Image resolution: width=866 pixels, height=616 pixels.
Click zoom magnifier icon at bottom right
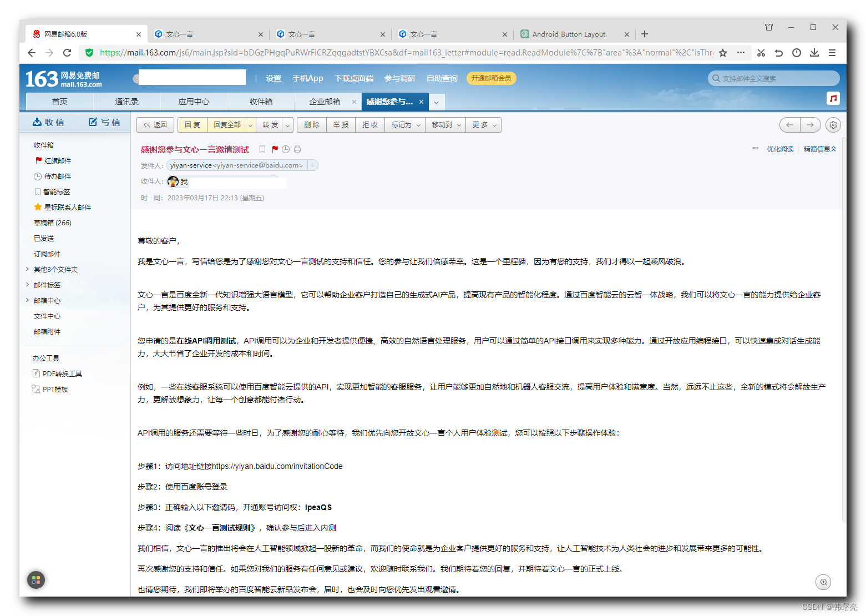(x=824, y=582)
